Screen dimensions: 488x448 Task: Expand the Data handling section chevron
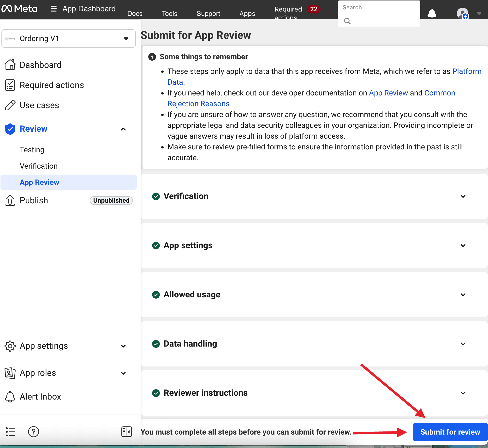[x=463, y=344]
